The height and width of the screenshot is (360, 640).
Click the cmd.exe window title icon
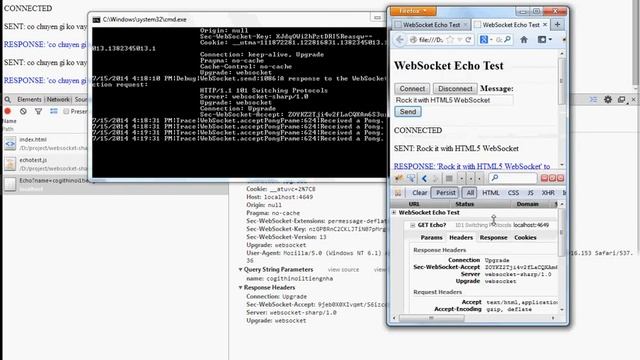point(96,20)
